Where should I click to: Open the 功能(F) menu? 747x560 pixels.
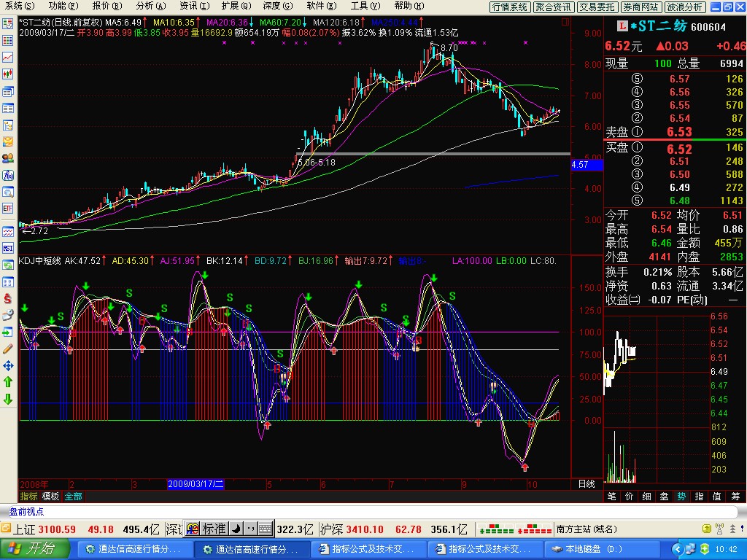(63, 6)
